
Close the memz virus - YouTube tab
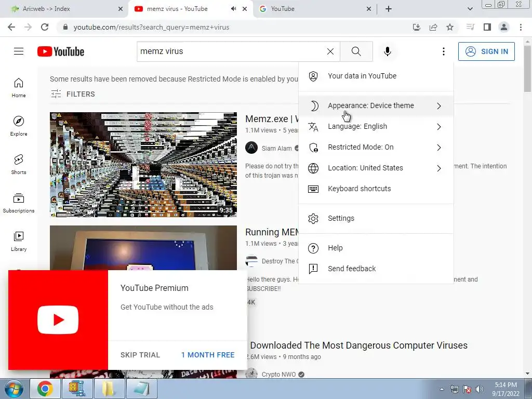pyautogui.click(x=245, y=9)
